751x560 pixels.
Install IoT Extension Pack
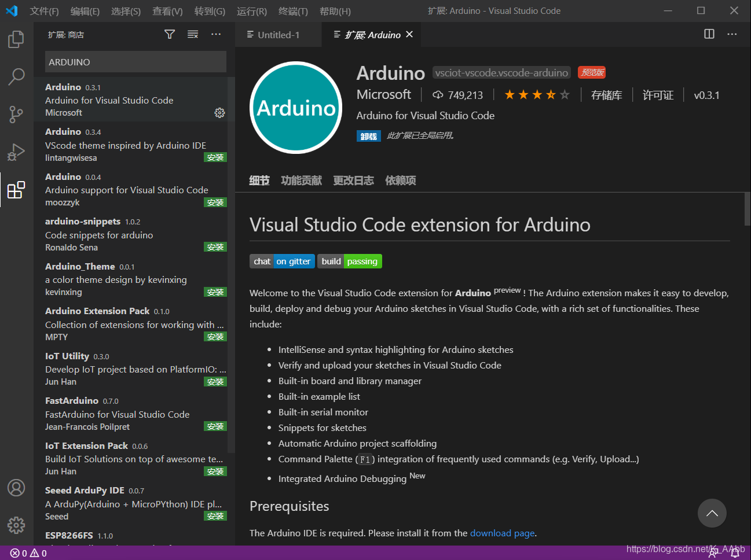coord(215,471)
